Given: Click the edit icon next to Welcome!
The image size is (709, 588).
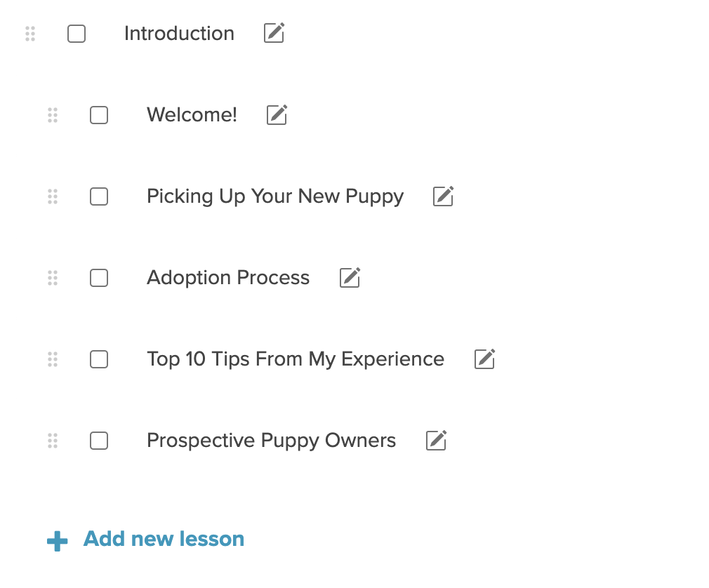Looking at the screenshot, I should (x=277, y=114).
